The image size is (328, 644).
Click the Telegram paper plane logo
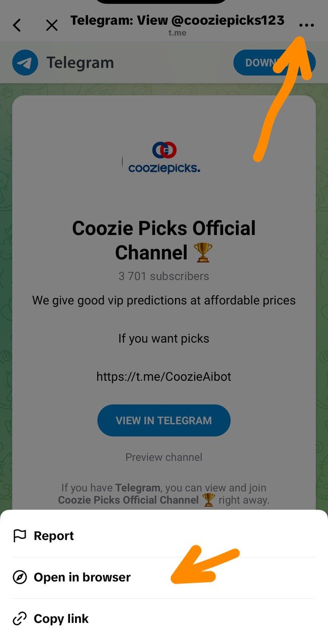25,63
